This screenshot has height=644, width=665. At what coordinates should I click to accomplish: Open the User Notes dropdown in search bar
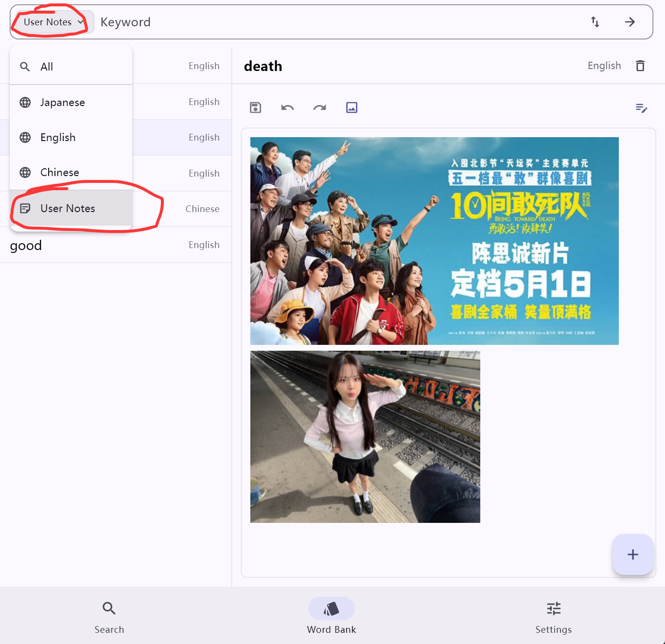tap(53, 22)
